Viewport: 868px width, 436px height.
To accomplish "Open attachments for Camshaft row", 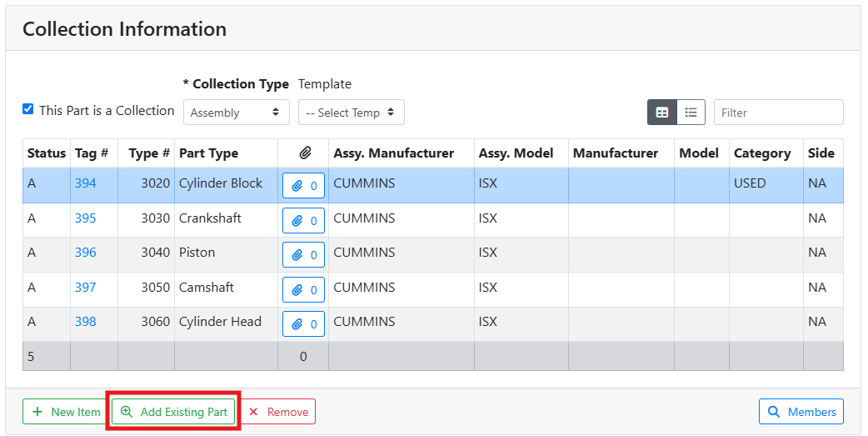I will tap(303, 290).
